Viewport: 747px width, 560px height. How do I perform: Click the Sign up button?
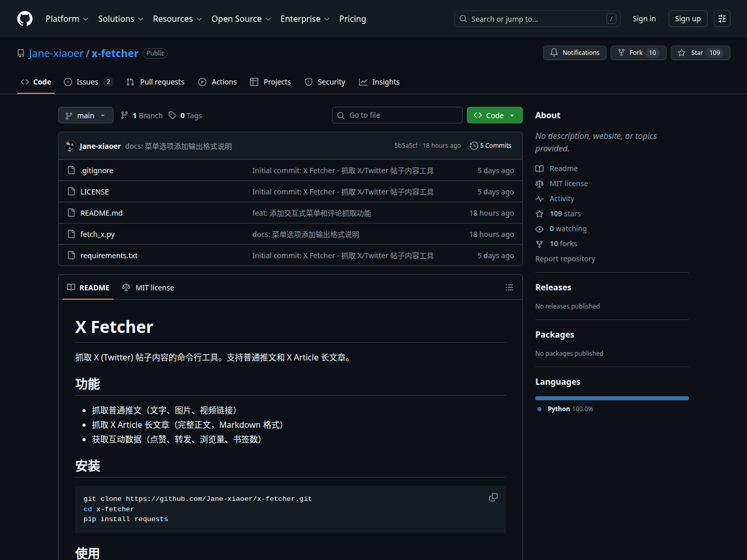click(x=687, y=19)
